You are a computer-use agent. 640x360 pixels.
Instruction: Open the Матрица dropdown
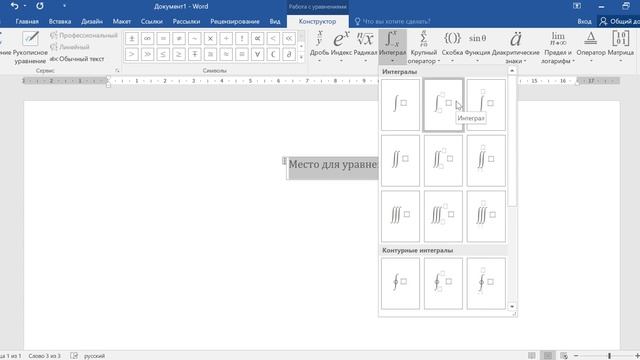pyautogui.click(x=620, y=47)
